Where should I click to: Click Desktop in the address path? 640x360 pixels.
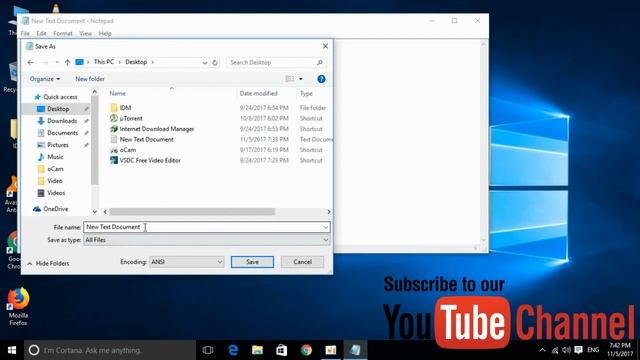tap(136, 62)
